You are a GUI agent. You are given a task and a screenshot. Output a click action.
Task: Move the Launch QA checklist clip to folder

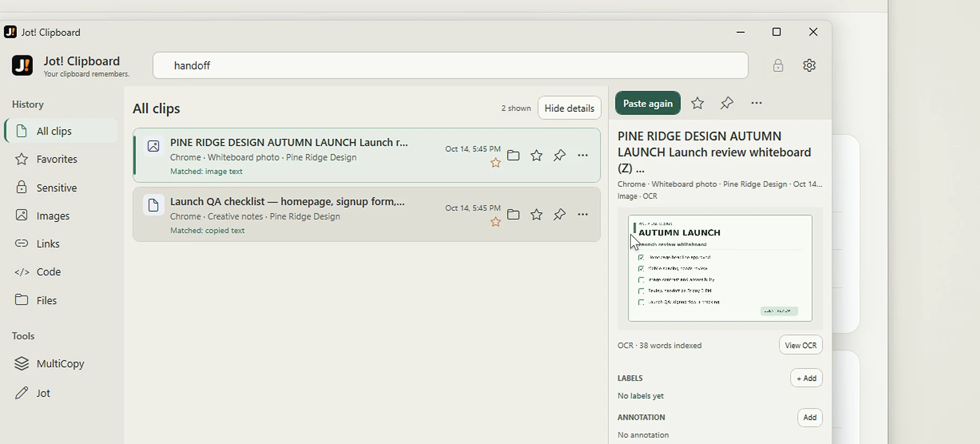[x=513, y=214]
